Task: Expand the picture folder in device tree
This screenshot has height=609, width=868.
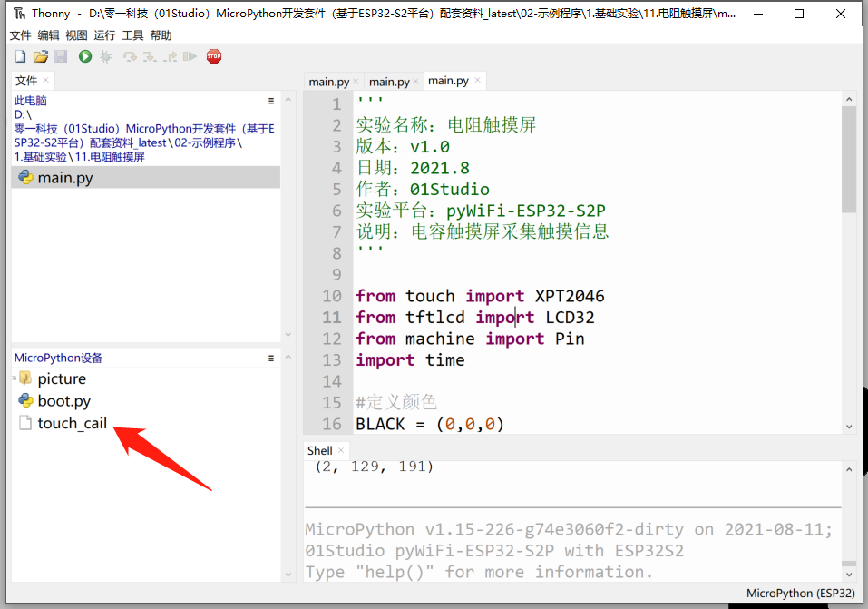Action: [x=15, y=378]
